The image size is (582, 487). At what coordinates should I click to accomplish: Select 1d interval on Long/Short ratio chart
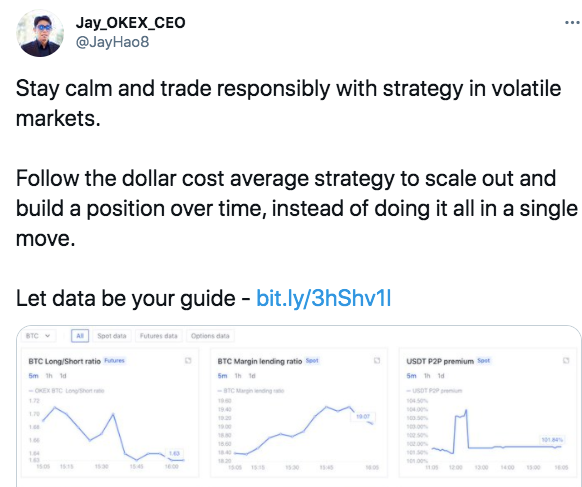(63, 376)
